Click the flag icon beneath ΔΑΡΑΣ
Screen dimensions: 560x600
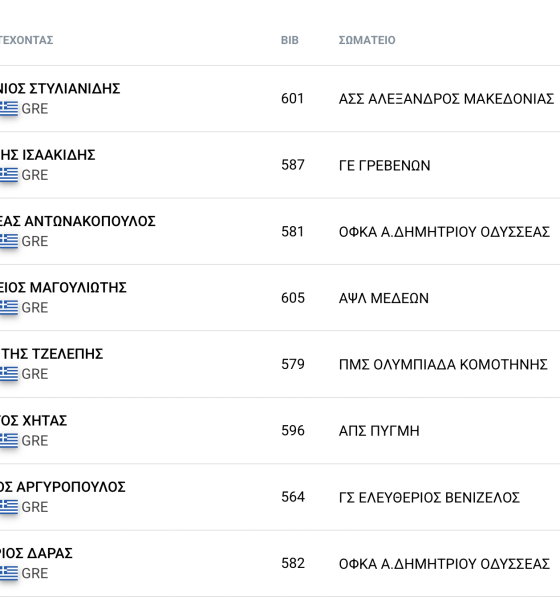point(9,573)
